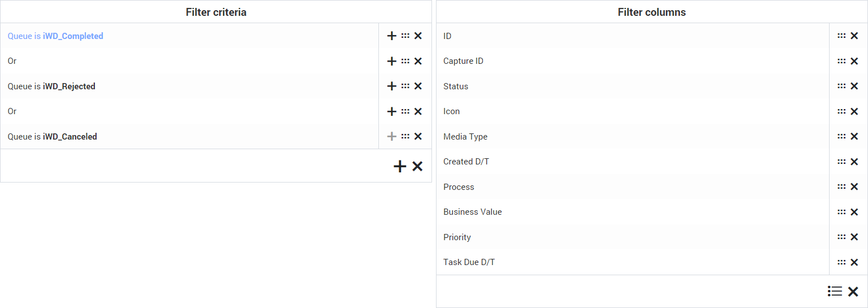Image resolution: width=868 pixels, height=308 pixels.
Task: Click plus icon beside Queue is iWD_Completed
Action: click(391, 36)
